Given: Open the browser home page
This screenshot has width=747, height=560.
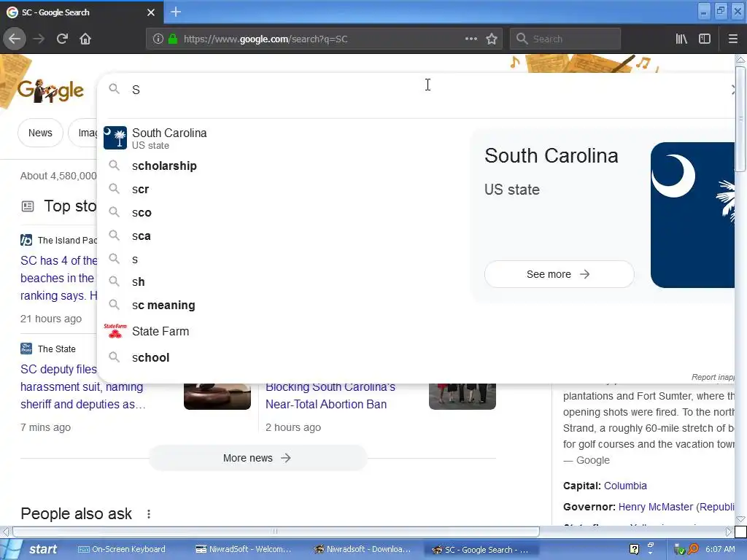Looking at the screenshot, I should click(x=85, y=39).
